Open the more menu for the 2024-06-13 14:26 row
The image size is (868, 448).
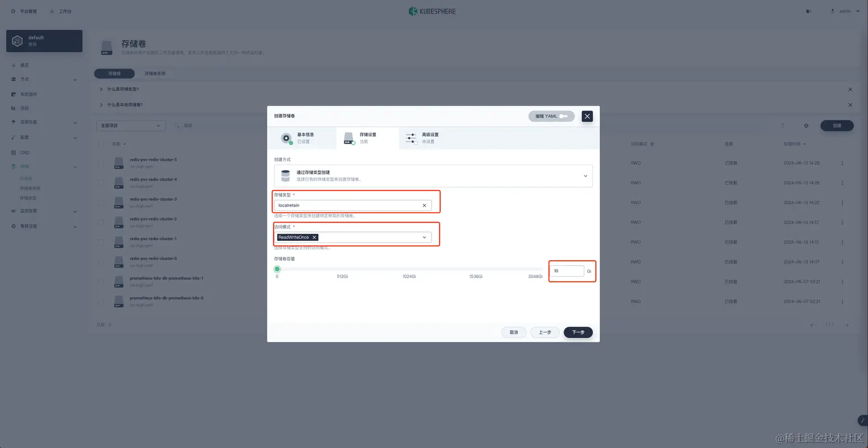(842, 183)
